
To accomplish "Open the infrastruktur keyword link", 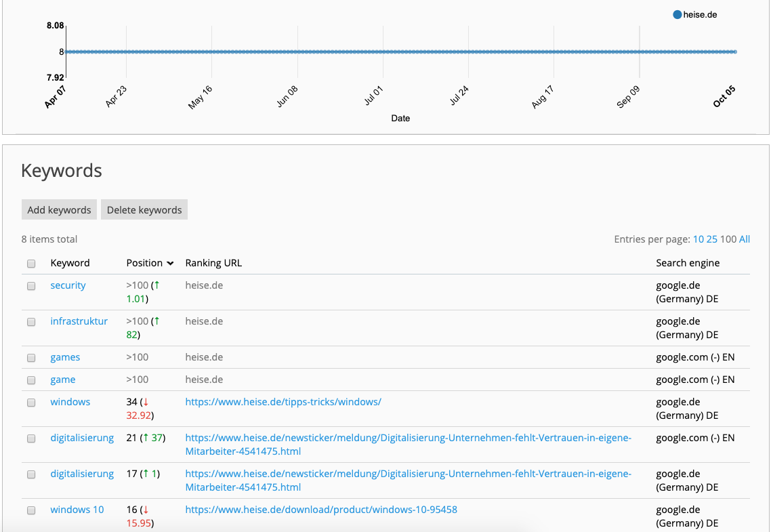I will coord(79,321).
